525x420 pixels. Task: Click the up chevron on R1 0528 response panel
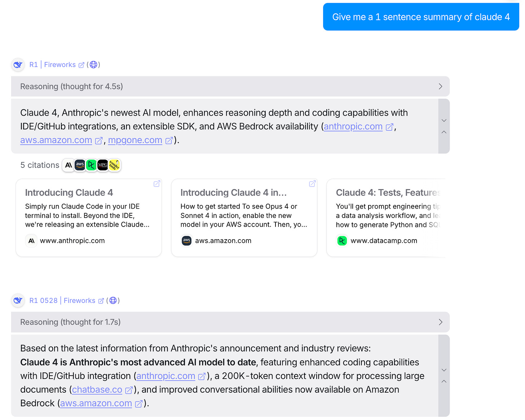(444, 381)
